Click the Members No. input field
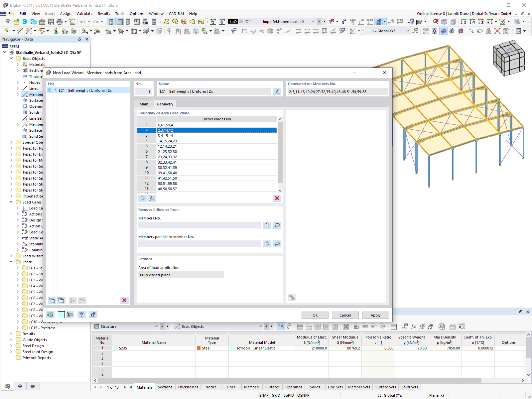This screenshot has height=399, width=532. point(200,225)
